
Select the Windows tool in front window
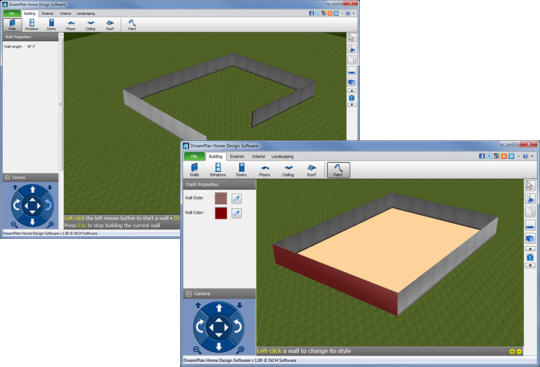coord(218,170)
